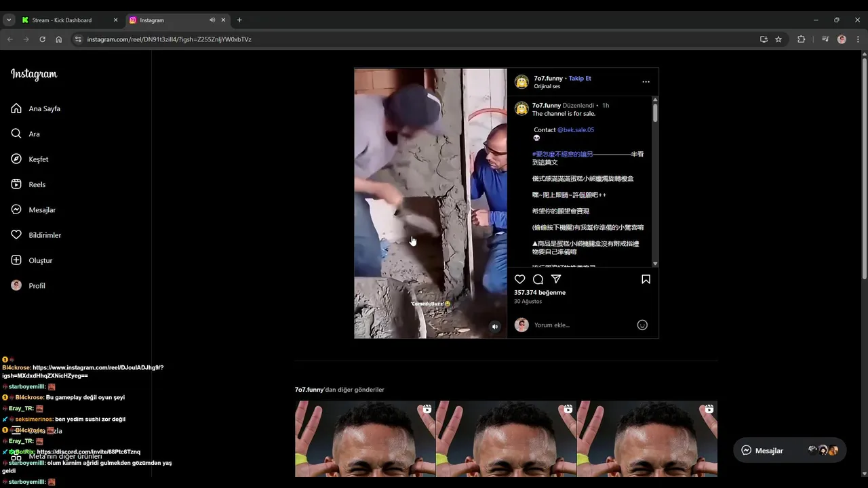Click the address bar URL
The height and width of the screenshot is (488, 868).
170,39
